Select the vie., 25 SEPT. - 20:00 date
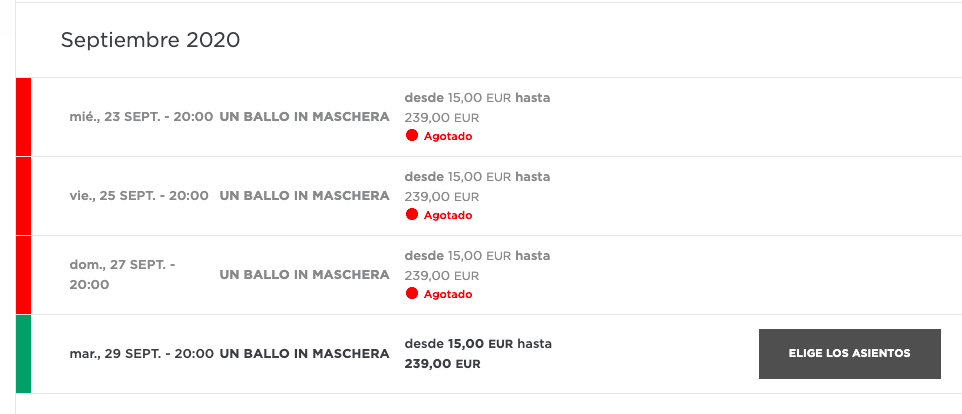This screenshot has width=962, height=414. coord(139,196)
